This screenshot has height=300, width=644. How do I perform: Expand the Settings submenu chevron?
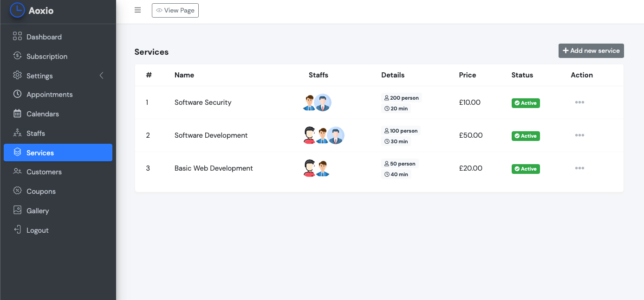(101, 76)
